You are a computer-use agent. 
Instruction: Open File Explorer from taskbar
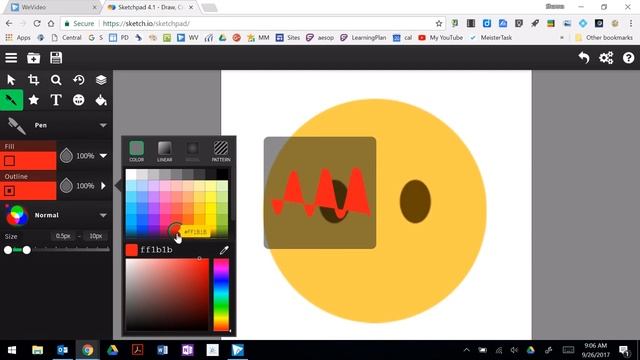pos(38,350)
